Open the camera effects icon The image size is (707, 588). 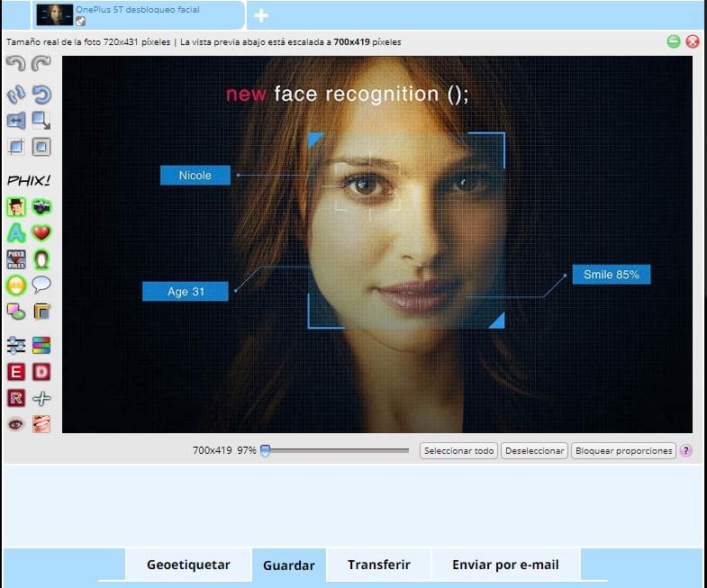(41, 207)
